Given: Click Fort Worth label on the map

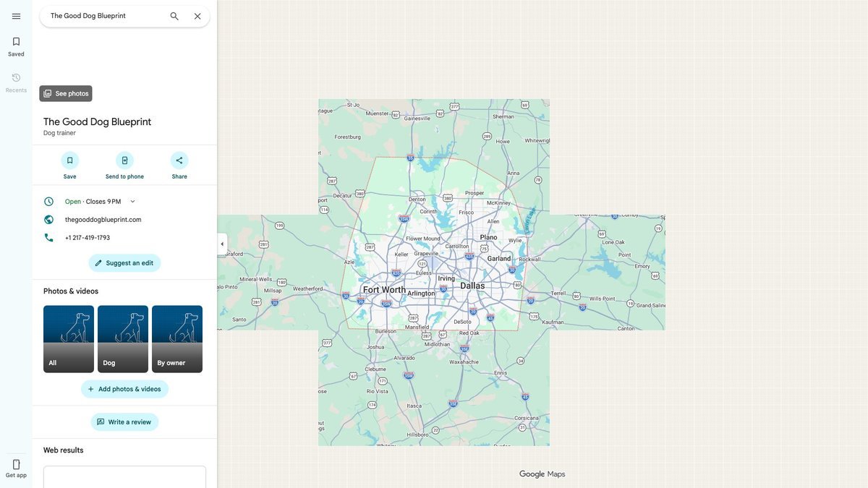Looking at the screenshot, I should [384, 290].
